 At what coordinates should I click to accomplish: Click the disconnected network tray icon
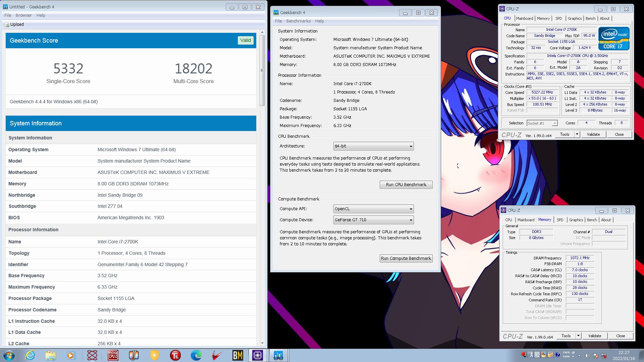[x=604, y=356]
